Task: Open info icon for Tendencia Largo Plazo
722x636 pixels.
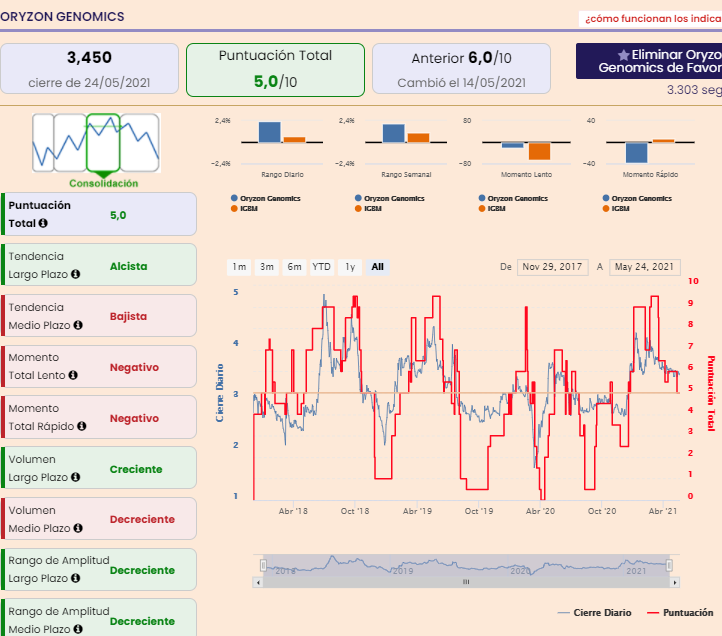Action: (76, 274)
